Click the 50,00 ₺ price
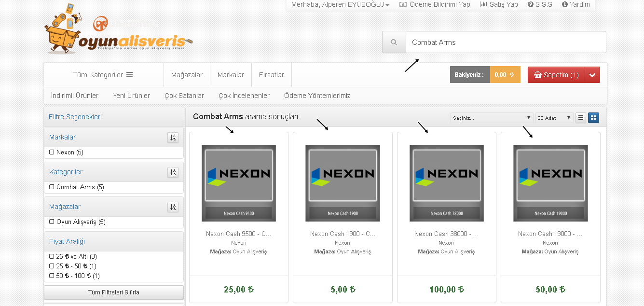Screen dimensions: 644x306 pos(550,290)
